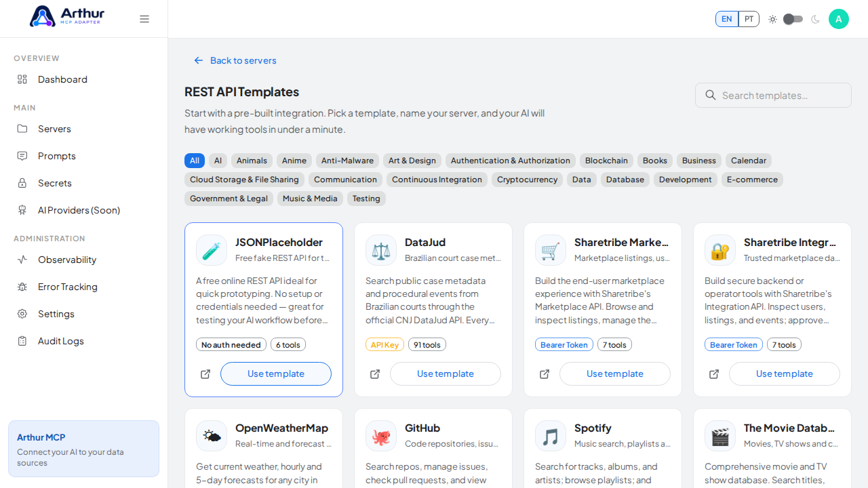The height and width of the screenshot is (488, 868).
Task: Filter templates by Anti-Malware
Action: [347, 161]
